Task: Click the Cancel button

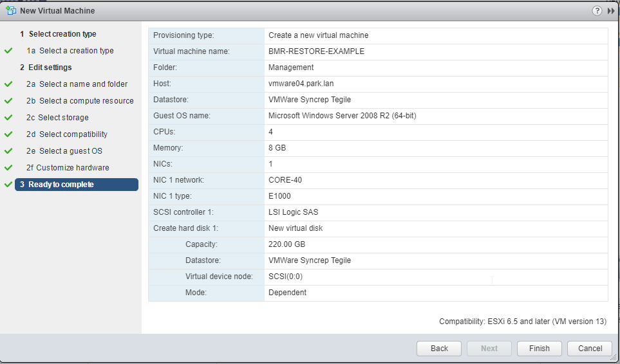Action: coord(590,348)
